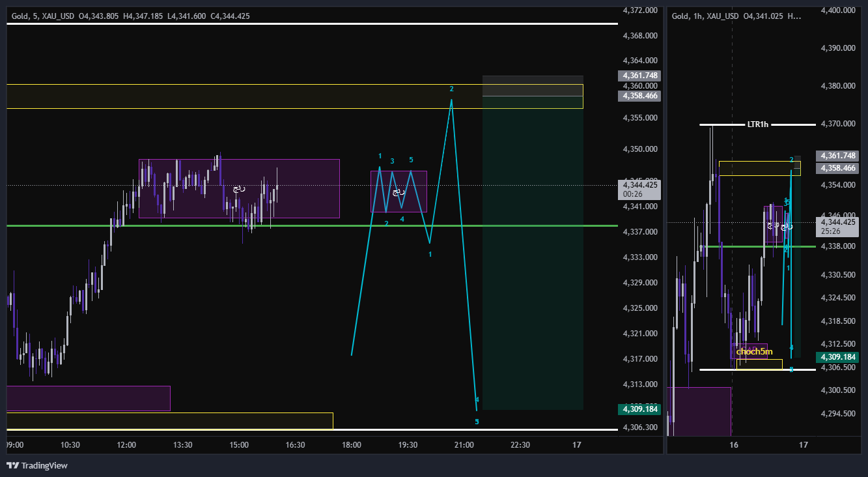Click the 18:00 time axis label
Image resolution: width=868 pixels, height=477 pixels.
(352, 445)
